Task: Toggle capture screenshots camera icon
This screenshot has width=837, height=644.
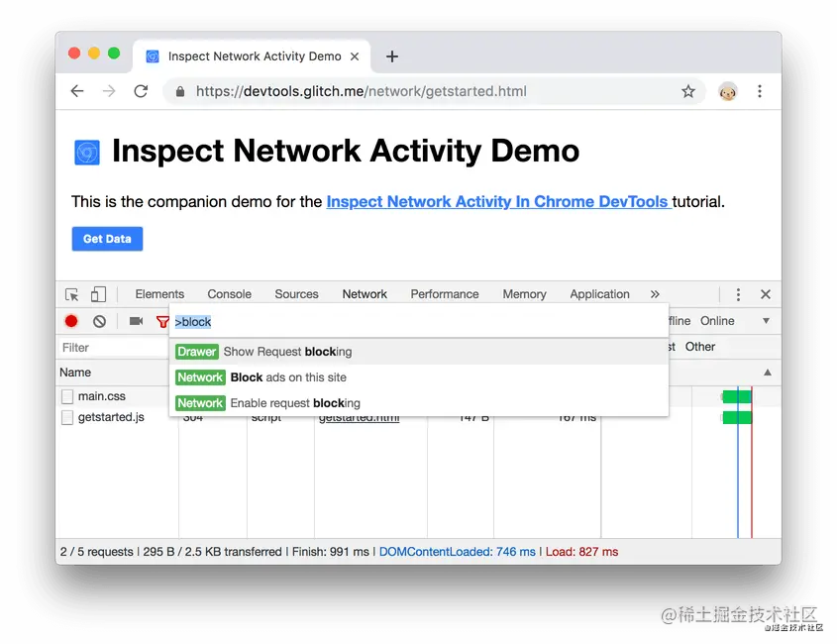Action: (136, 321)
